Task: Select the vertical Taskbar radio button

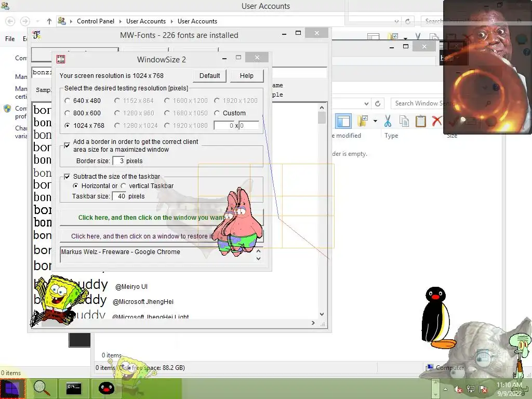Action: tap(123, 186)
